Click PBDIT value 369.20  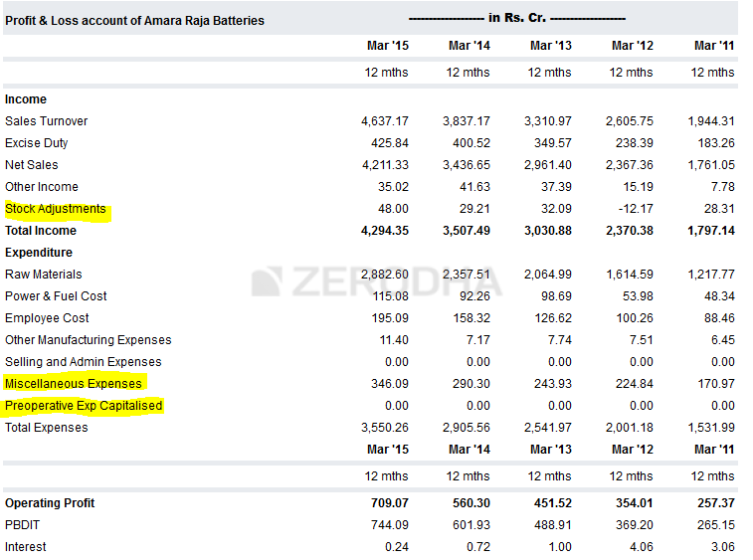(635, 525)
